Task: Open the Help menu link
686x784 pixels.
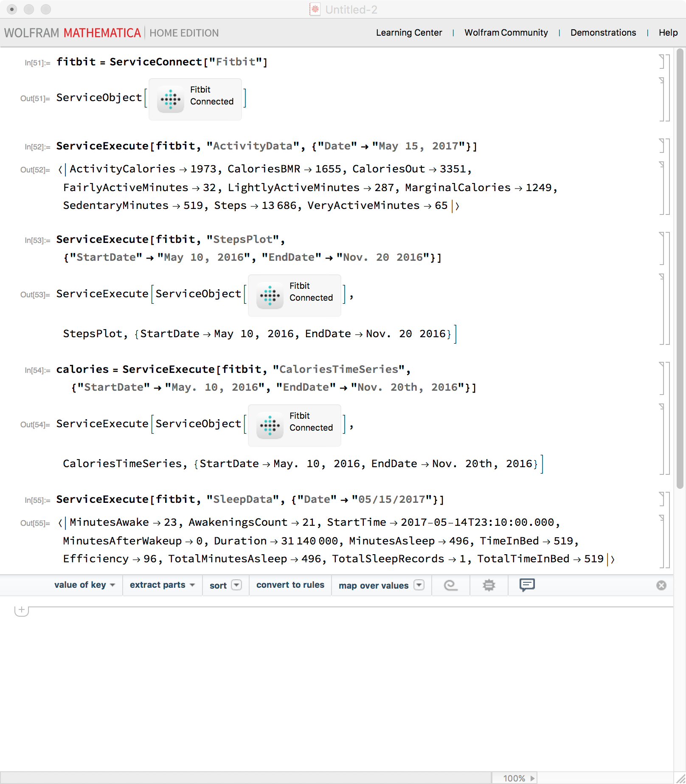Action: [668, 33]
